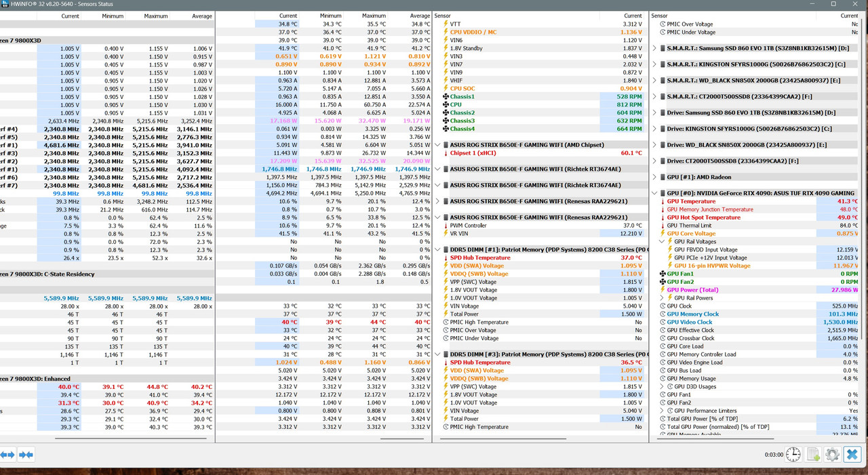Screen dimensions: 868x475
Task: Click the clock icon beside GPU Core Load
Action: pyautogui.click(x=663, y=346)
